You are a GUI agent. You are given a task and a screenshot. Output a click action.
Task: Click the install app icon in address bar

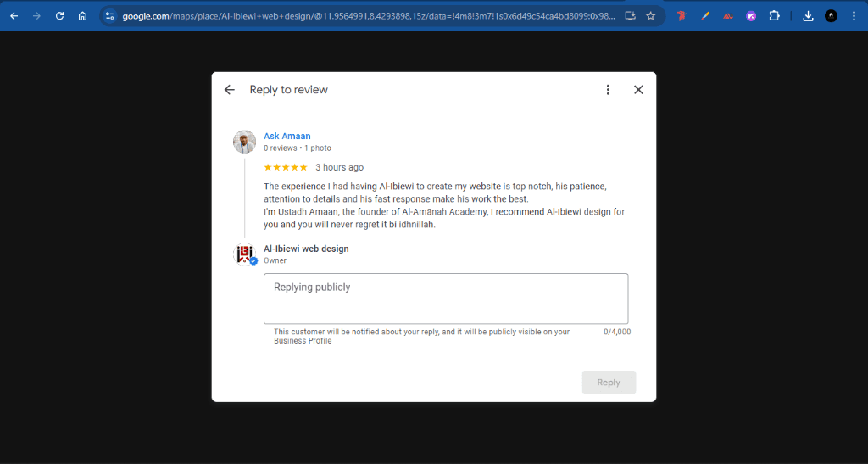click(x=630, y=16)
